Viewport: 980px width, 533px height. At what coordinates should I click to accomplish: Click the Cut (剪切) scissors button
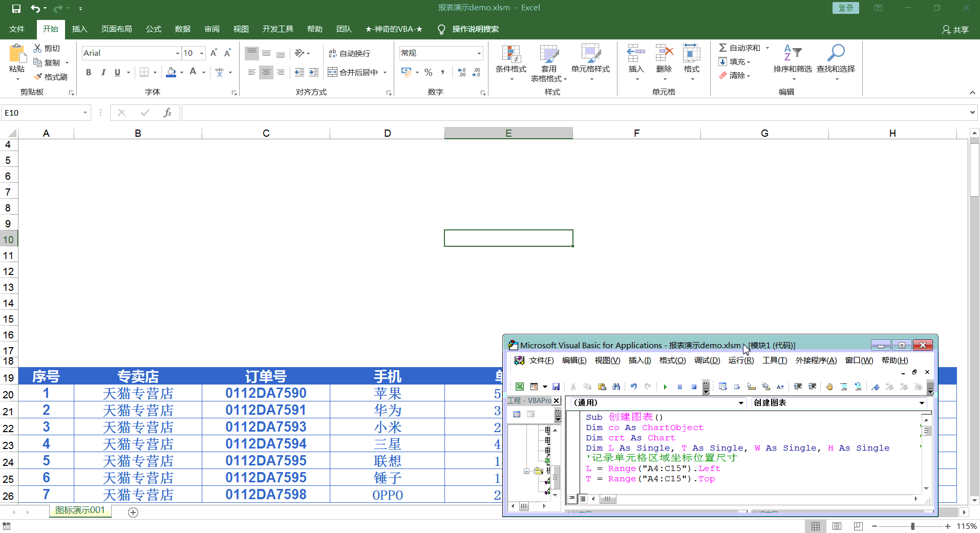(x=47, y=48)
